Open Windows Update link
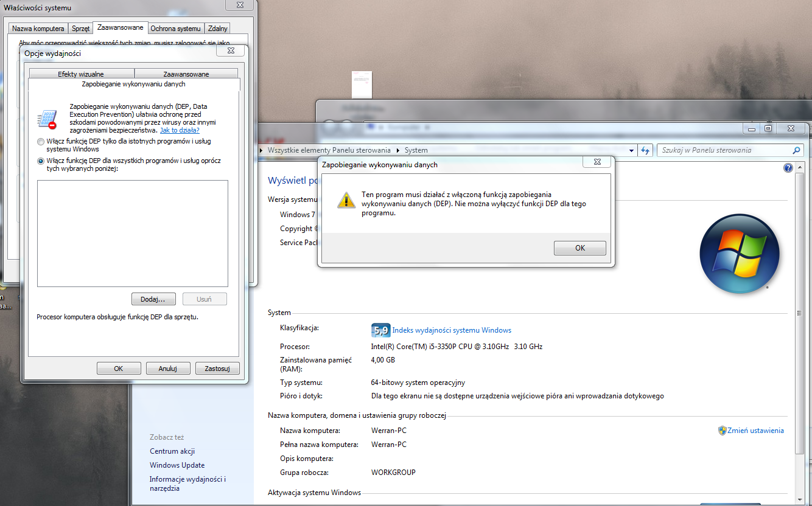The width and height of the screenshot is (812, 506). (177, 465)
